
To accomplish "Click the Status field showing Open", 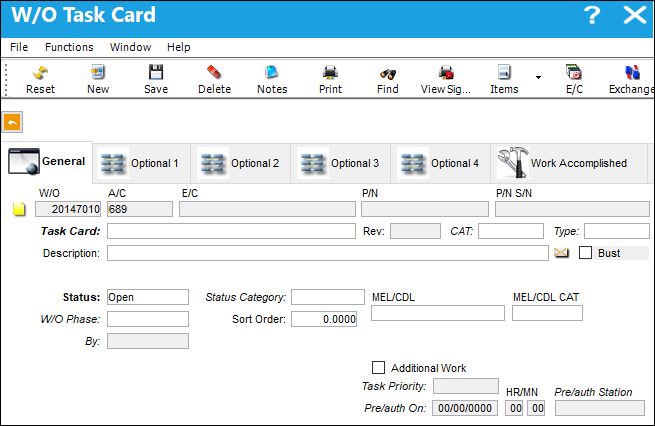I will [148, 297].
